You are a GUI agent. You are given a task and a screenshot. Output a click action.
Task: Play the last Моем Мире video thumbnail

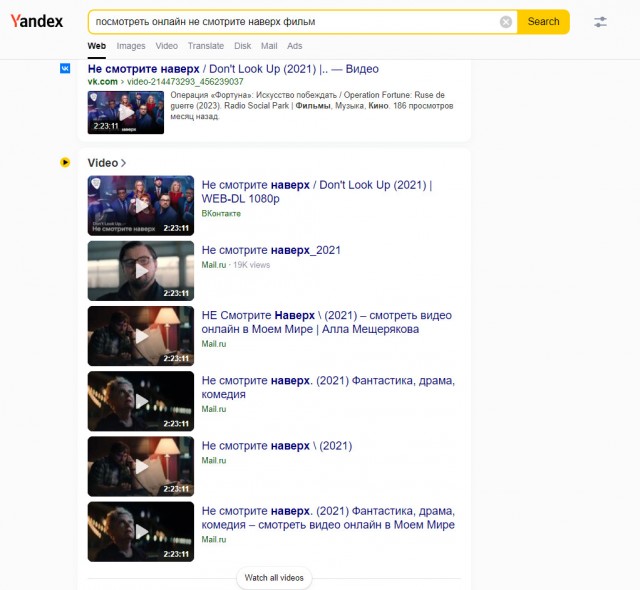(141, 532)
